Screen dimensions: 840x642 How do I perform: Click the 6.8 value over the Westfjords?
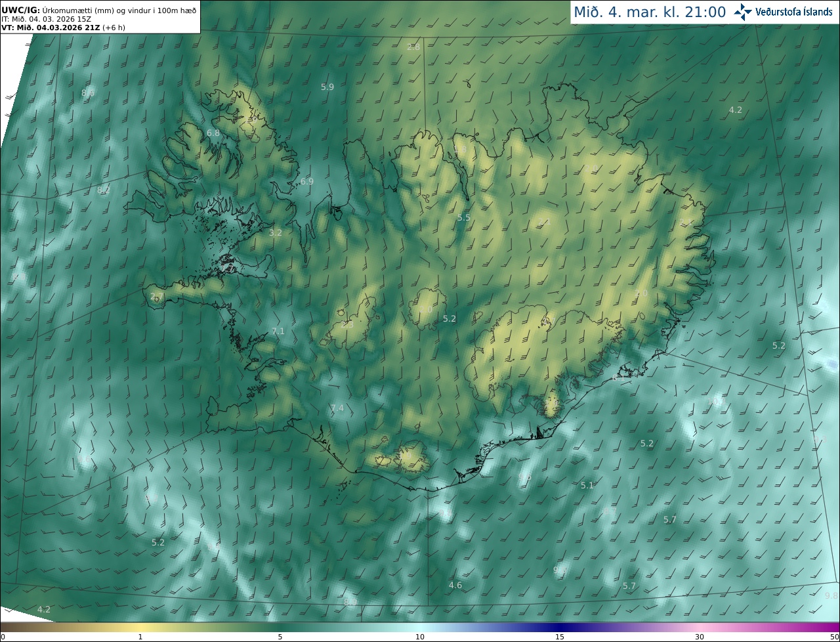click(213, 133)
